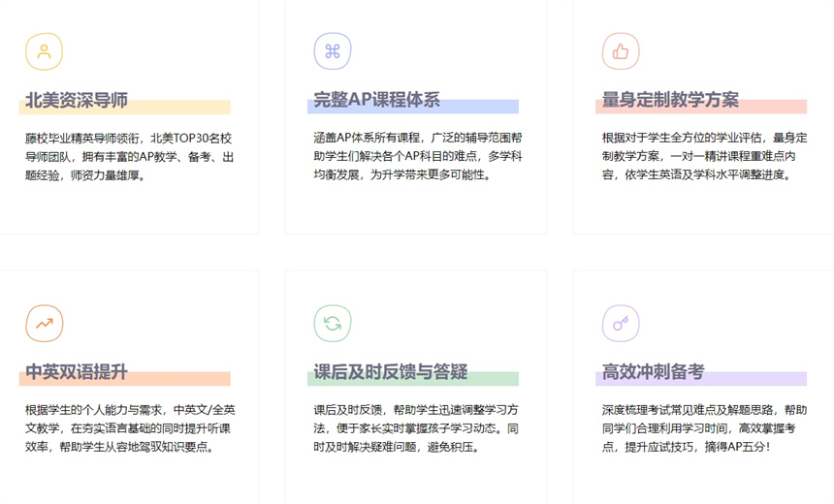Click the purple key icon

pyautogui.click(x=621, y=324)
